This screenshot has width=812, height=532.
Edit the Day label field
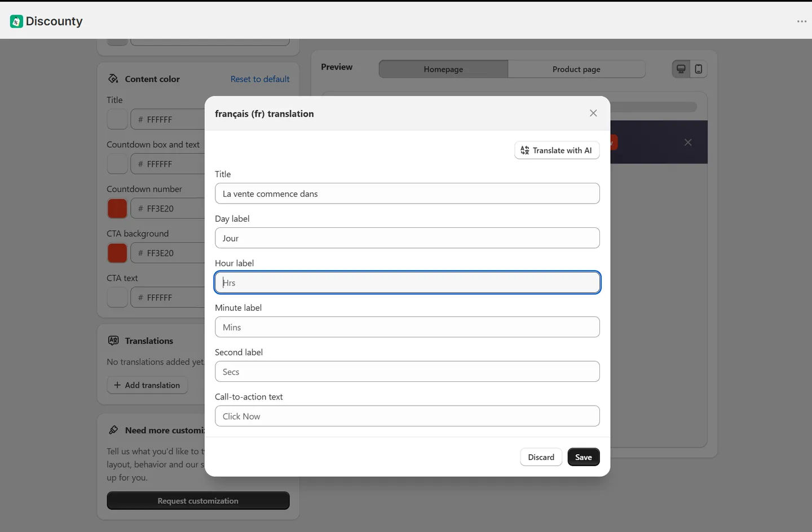407,238
